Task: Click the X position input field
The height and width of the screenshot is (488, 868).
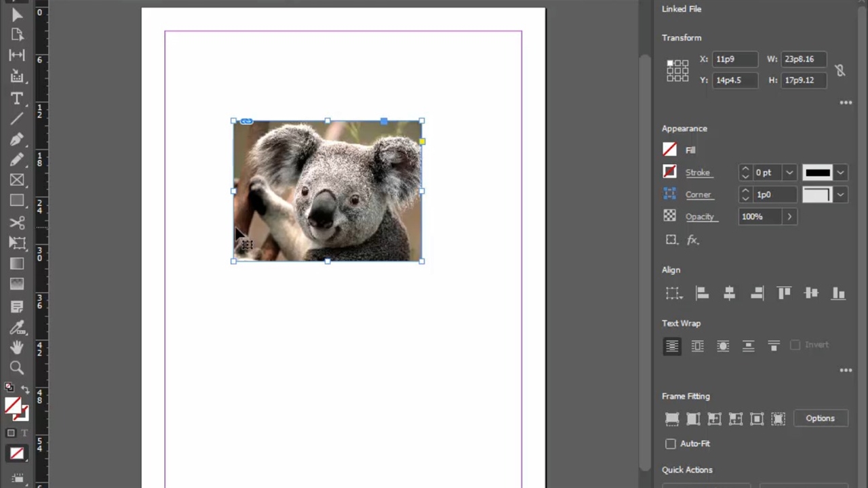Action: coord(734,59)
